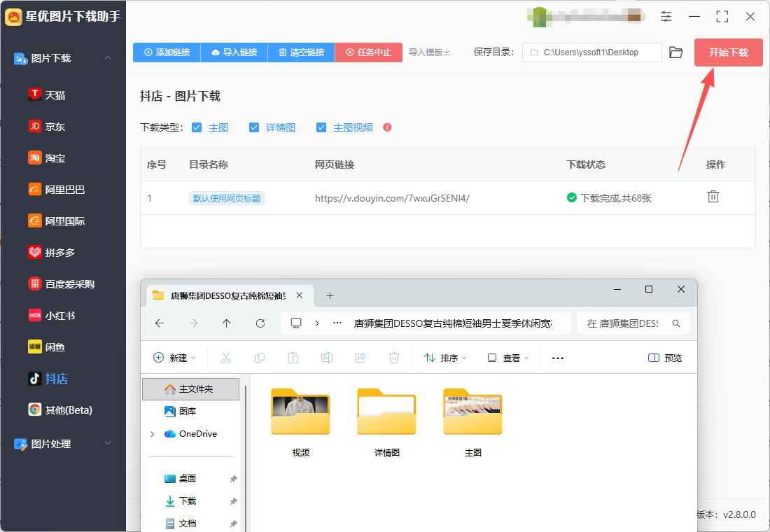Click the Paste icon in Explorer toolbar
Image resolution: width=770 pixels, height=532 pixels.
click(293, 358)
